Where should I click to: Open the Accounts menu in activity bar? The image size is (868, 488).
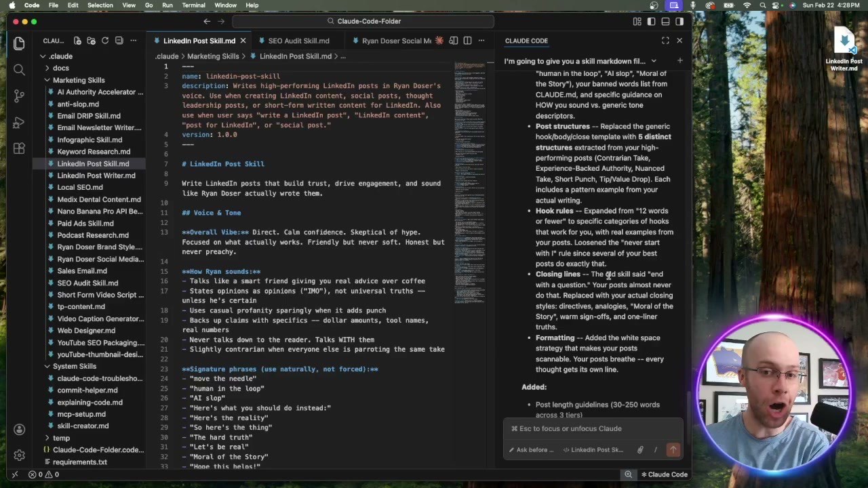(19, 430)
